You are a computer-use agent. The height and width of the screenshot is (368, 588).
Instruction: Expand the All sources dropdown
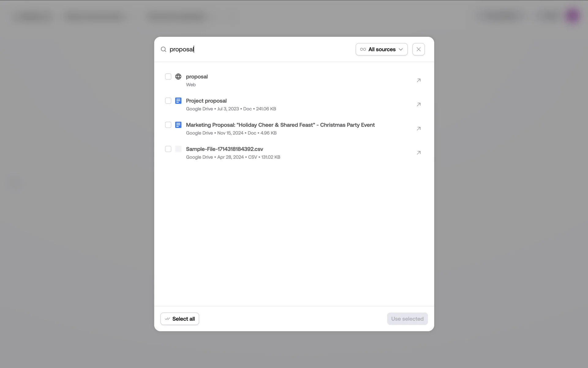point(381,49)
